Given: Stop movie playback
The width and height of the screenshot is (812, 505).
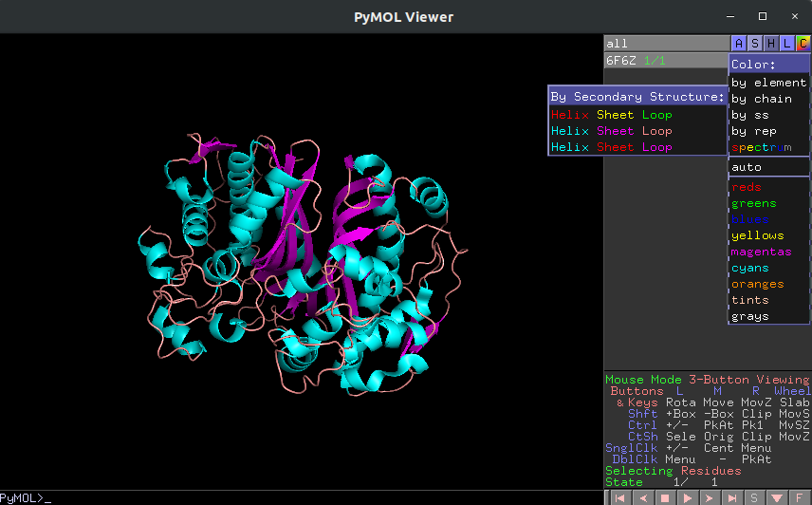Looking at the screenshot, I should (x=664, y=498).
